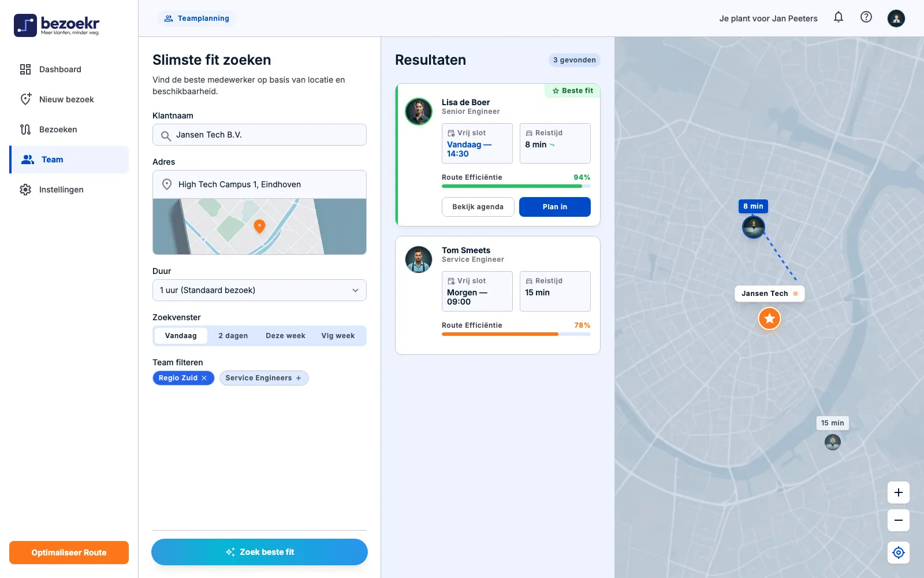Click the orange star destination marker
924x578 pixels.
[x=769, y=318]
